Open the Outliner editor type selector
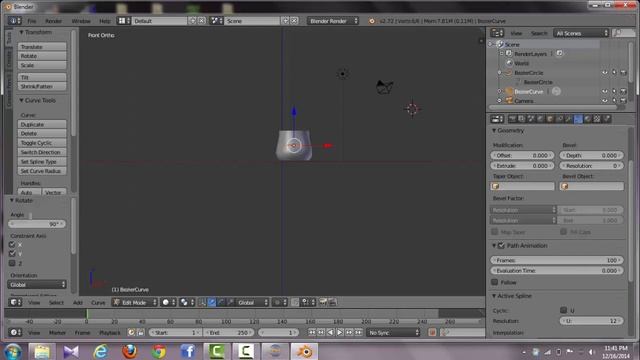Viewport: 640px width, 360px height. [497, 33]
